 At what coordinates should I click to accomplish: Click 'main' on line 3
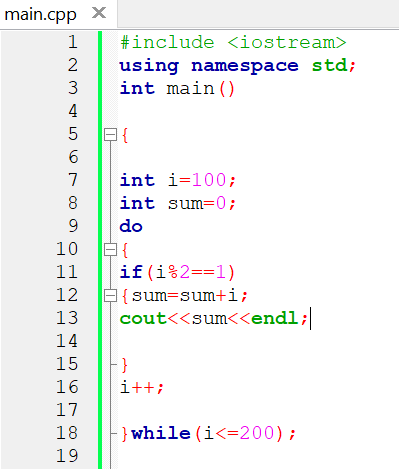191,89
